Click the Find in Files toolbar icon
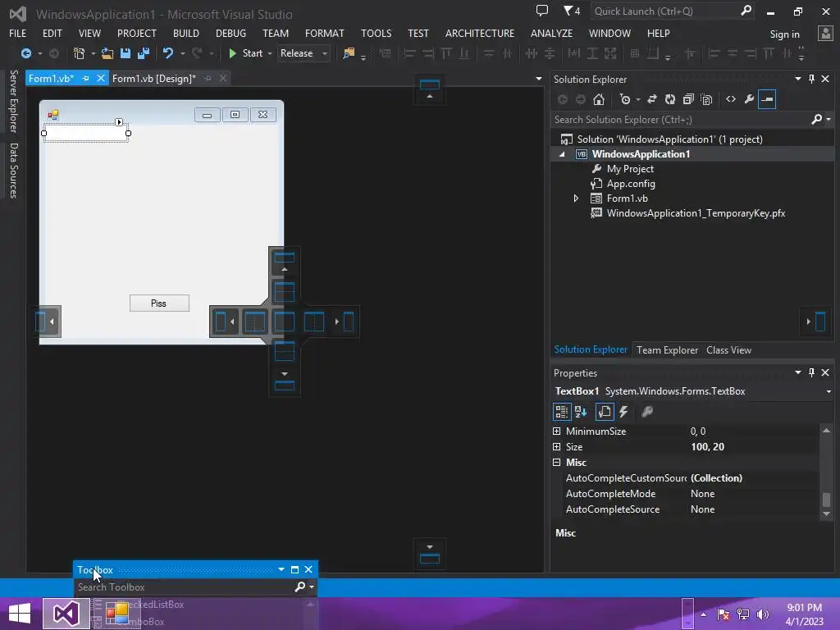 point(349,53)
